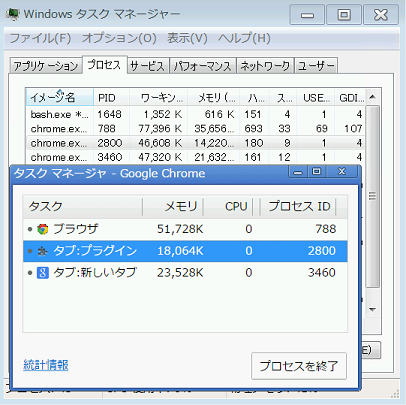Select the プロセス tab

coord(104,64)
